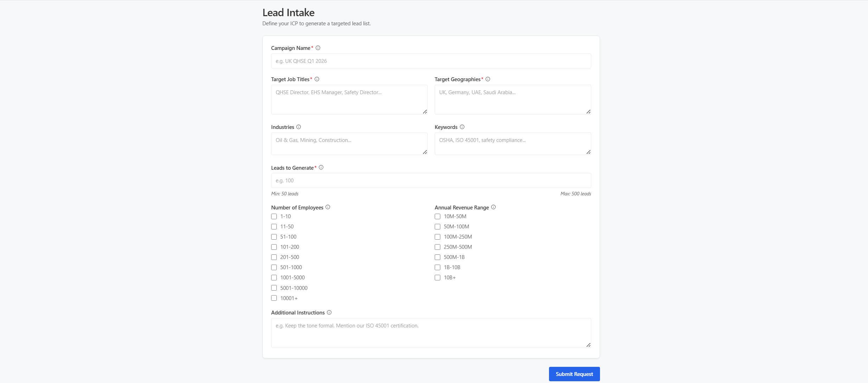Enable the 250M-500M revenue checkbox
Viewport: 868px width, 383px height.
pos(438,247)
